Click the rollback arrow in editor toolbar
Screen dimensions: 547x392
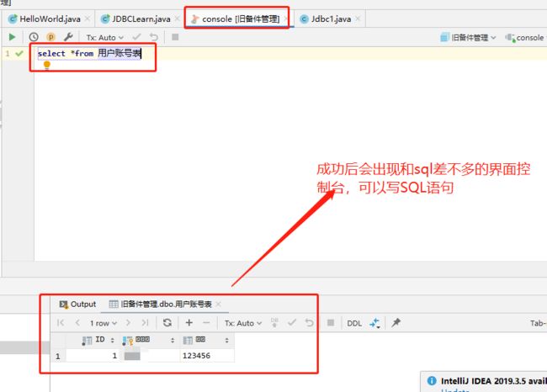click(x=153, y=37)
